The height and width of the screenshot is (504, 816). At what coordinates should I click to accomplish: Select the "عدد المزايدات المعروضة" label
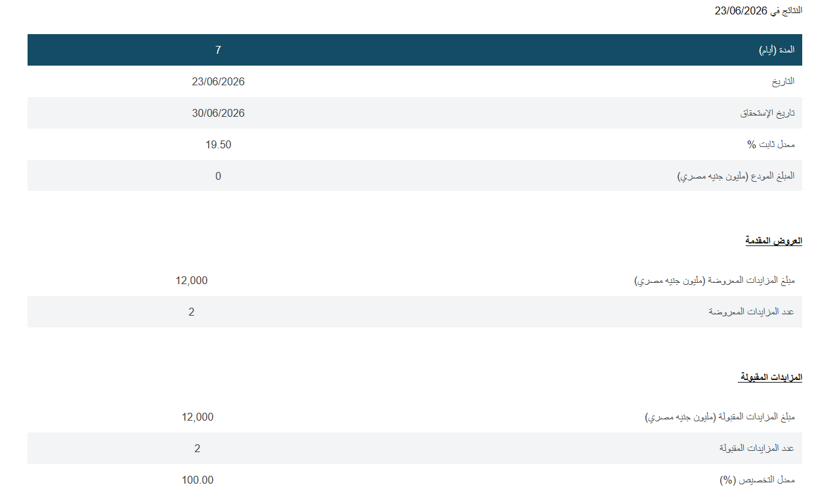coord(752,312)
